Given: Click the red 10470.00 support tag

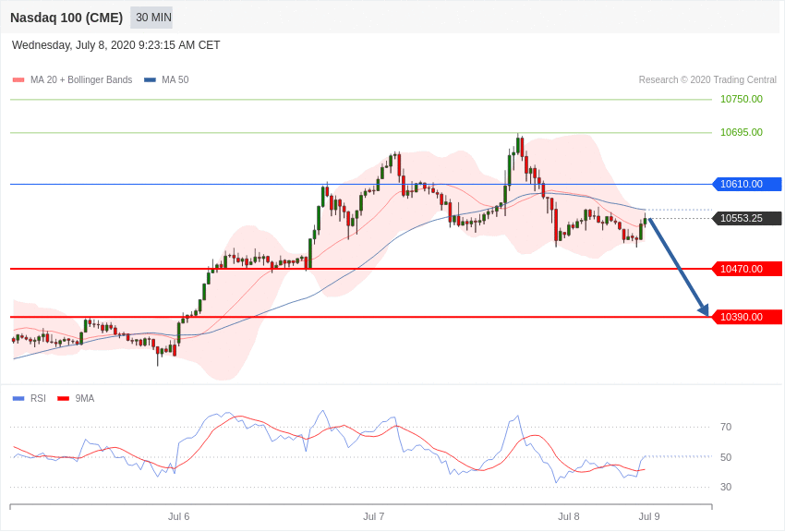Looking at the screenshot, I should pyautogui.click(x=747, y=269).
